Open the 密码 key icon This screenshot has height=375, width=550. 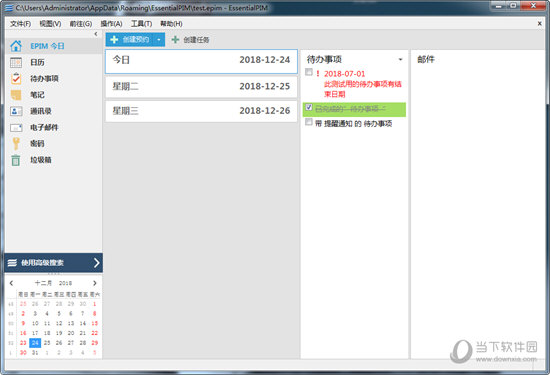(x=16, y=144)
